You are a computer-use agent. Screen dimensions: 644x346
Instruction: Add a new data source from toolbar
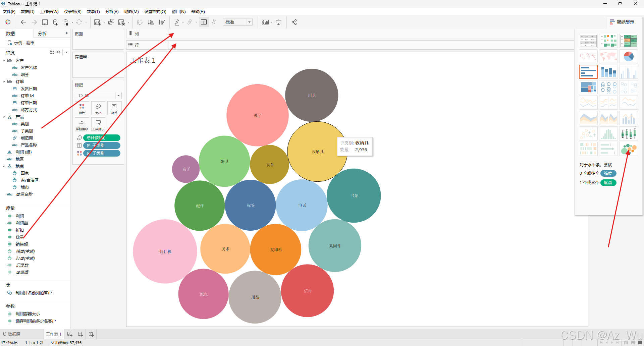(56, 22)
